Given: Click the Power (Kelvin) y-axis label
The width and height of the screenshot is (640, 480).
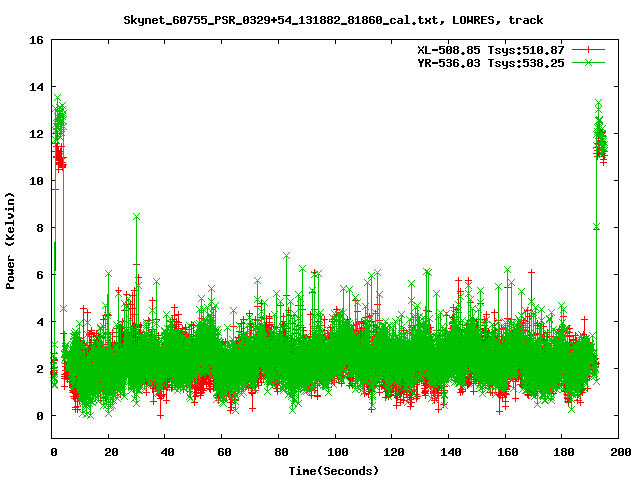Looking at the screenshot, I should pos(10,241).
